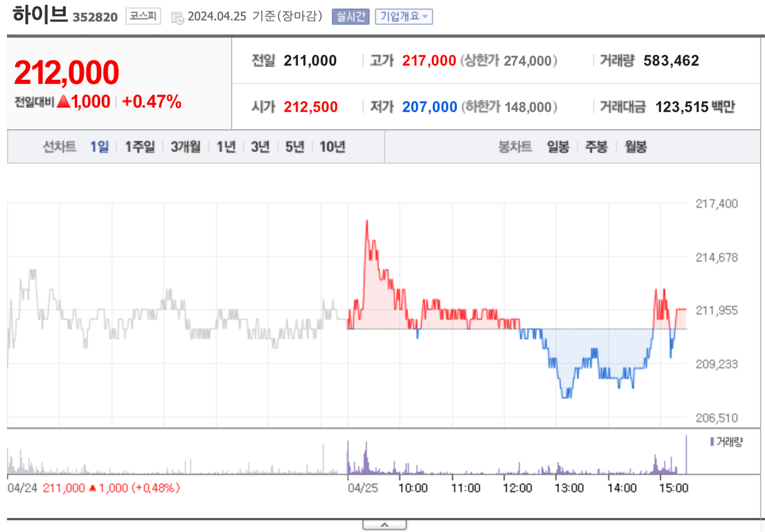Open the 10년 chart range
765x532 pixels.
point(332,147)
